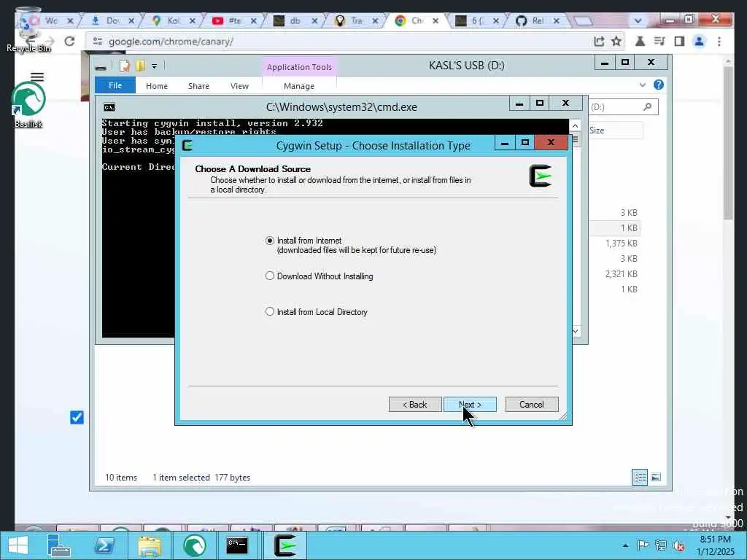Click the search box in the KASL'S USB window
Image resolution: width=747 pixels, height=560 pixels.
(624, 107)
